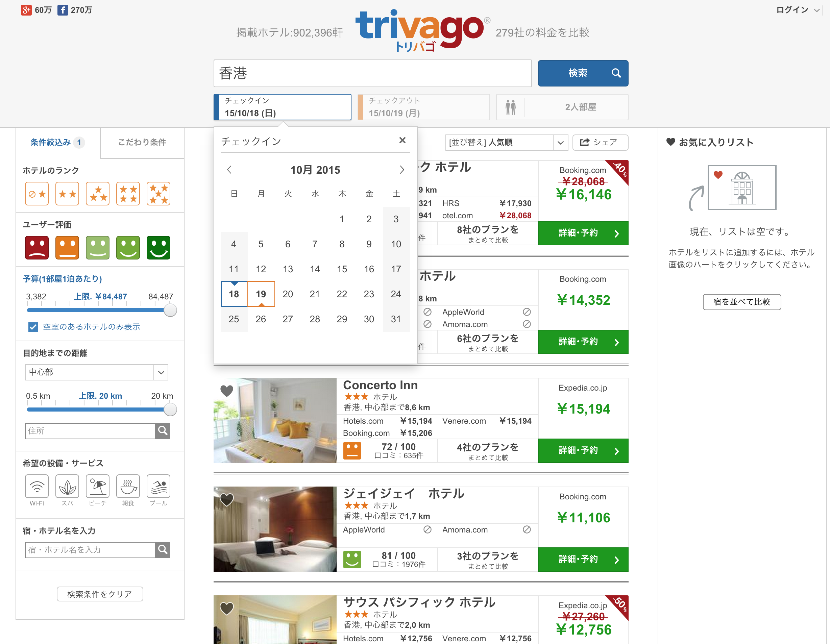This screenshot has height=644, width=830.
Task: Toggle the beach amenity filter
Action: coord(98,486)
